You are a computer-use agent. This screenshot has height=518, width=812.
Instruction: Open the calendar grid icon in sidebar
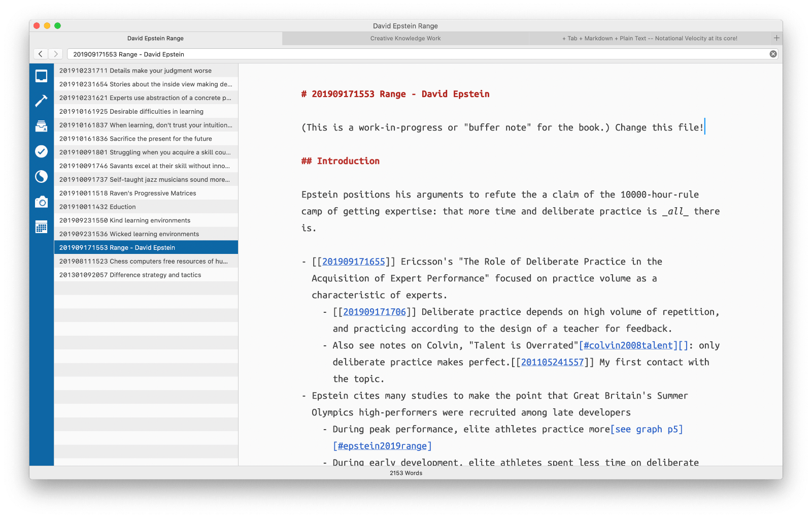click(x=42, y=227)
